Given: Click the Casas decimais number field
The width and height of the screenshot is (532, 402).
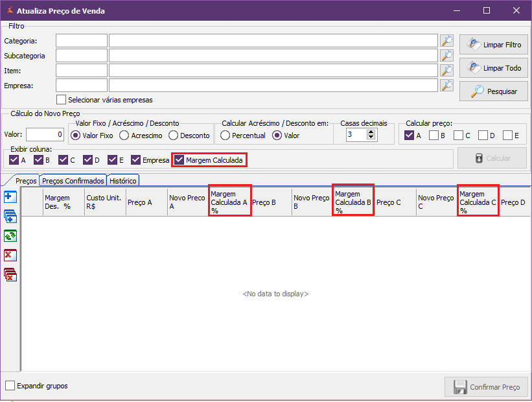Looking at the screenshot, I should [x=356, y=135].
